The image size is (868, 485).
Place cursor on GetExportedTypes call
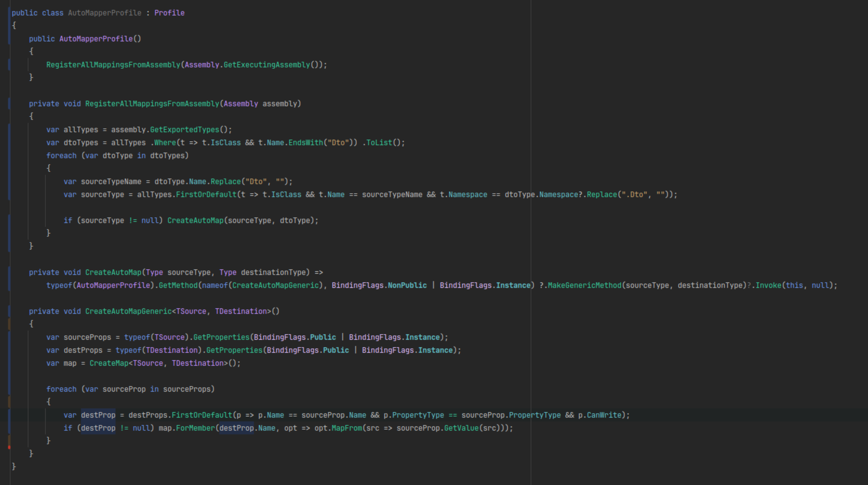(184, 130)
